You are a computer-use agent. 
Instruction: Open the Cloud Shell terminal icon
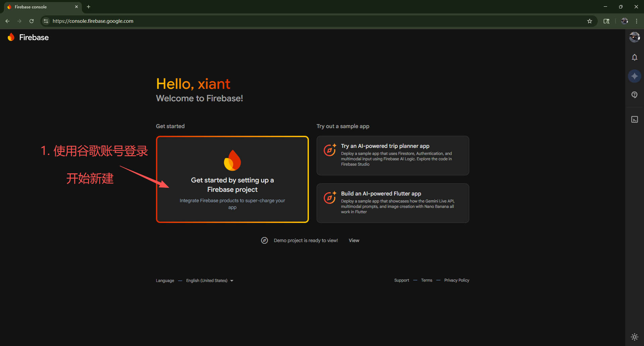click(634, 120)
